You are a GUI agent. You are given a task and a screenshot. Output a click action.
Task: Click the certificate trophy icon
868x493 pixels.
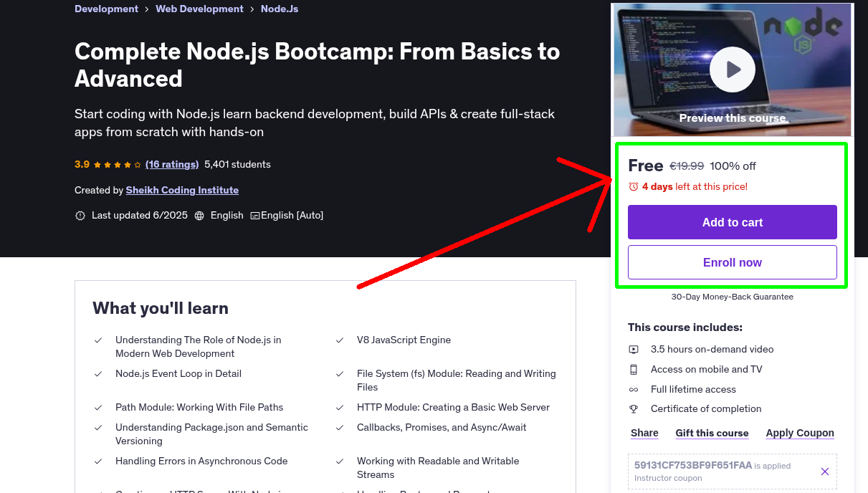coord(634,409)
